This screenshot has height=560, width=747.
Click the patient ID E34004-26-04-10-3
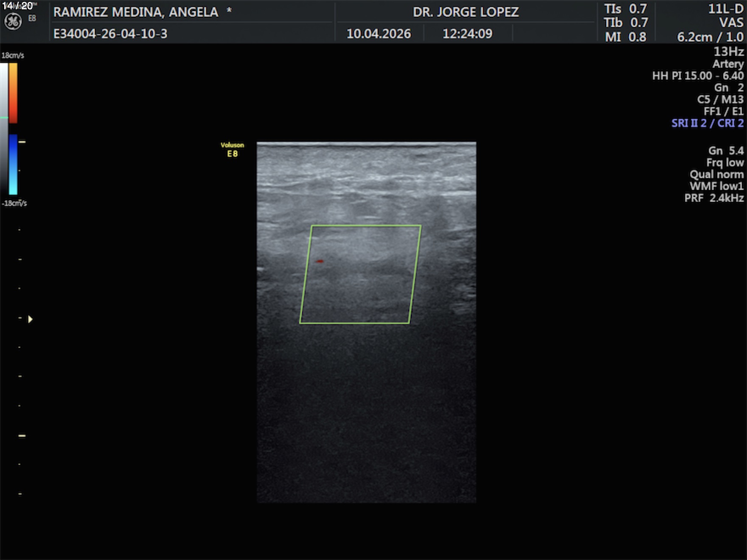point(110,34)
